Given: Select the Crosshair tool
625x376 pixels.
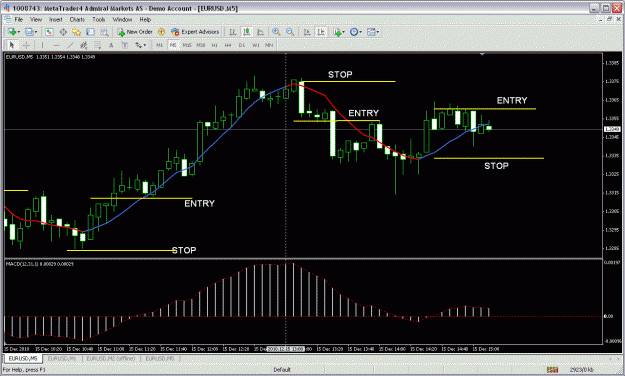Looking at the screenshot, I should [26, 45].
